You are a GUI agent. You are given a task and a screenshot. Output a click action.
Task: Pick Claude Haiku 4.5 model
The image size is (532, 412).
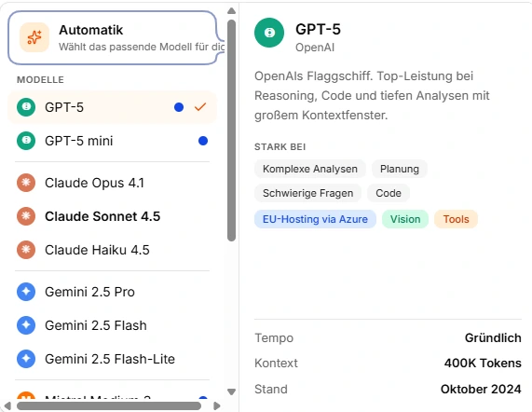point(112,250)
